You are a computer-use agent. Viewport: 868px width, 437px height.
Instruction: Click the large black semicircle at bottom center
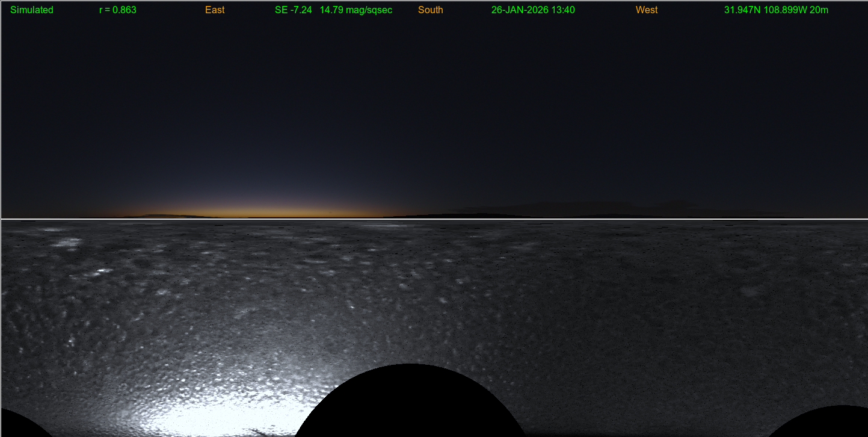coord(410,403)
